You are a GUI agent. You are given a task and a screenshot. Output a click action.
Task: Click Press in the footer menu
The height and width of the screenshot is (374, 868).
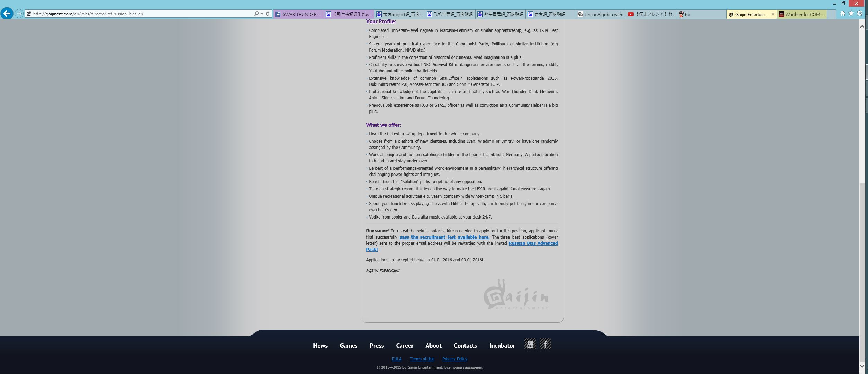click(377, 346)
